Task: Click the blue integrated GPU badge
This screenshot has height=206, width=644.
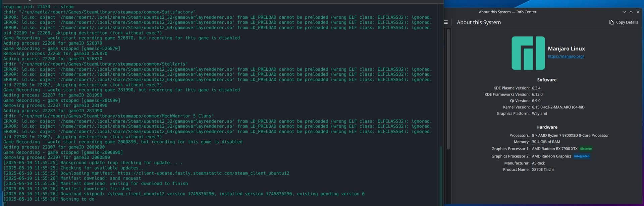Action: point(582,156)
